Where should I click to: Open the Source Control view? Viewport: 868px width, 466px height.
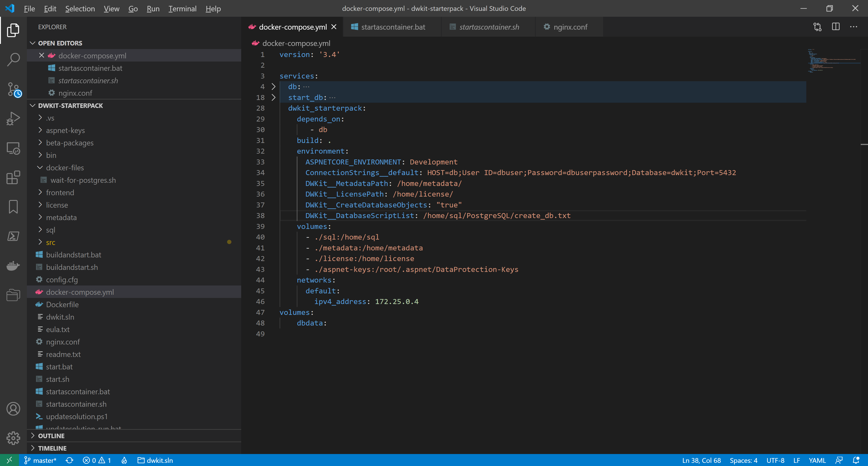[x=14, y=89]
